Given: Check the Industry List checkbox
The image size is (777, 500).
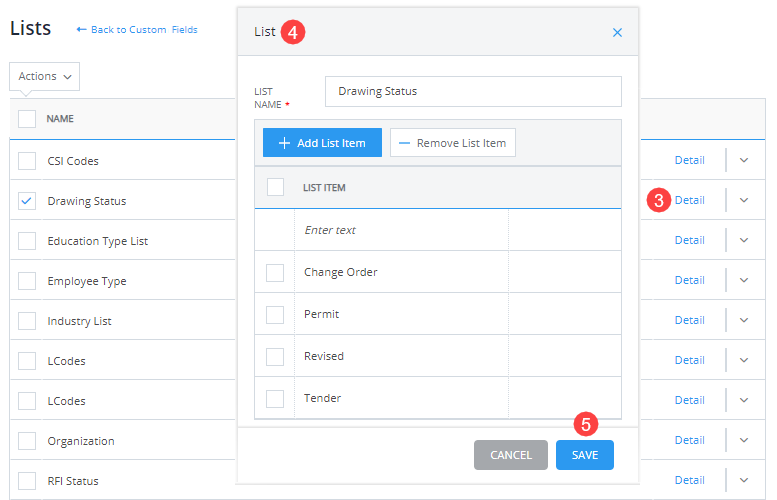Looking at the screenshot, I should click(27, 321).
